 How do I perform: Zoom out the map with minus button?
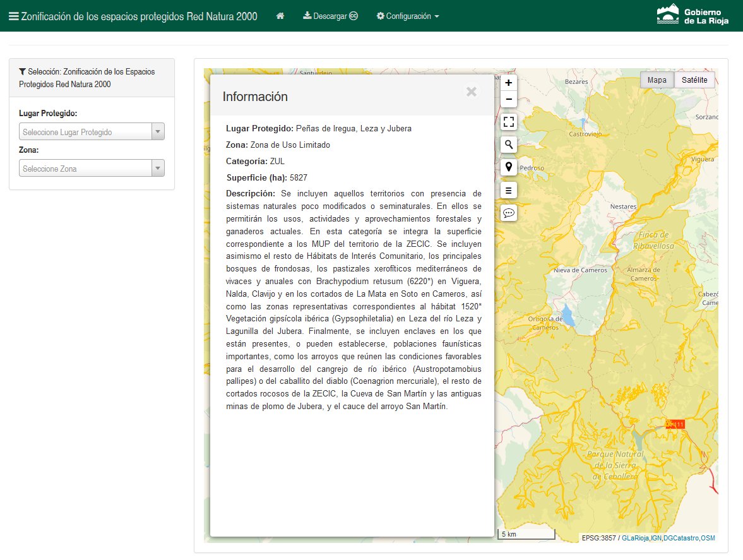click(508, 99)
